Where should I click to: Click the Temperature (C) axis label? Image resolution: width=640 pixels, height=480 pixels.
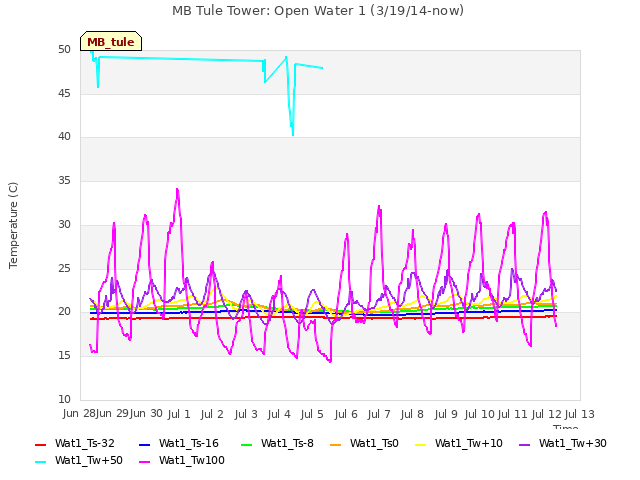tap(13, 225)
